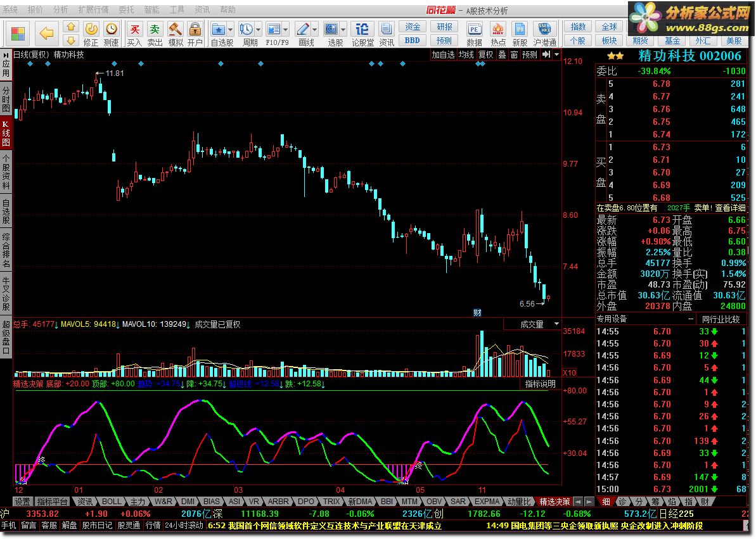Click the yellow down arrow icon
Viewport: 756px width, 539px height.
point(71,40)
